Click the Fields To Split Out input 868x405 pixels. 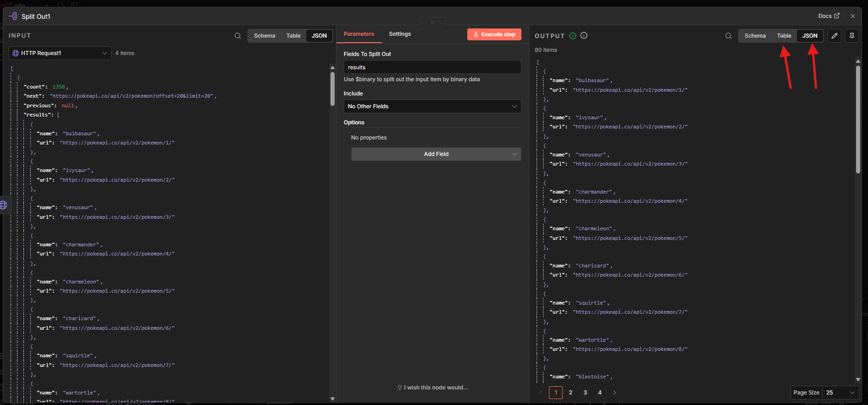click(x=432, y=67)
